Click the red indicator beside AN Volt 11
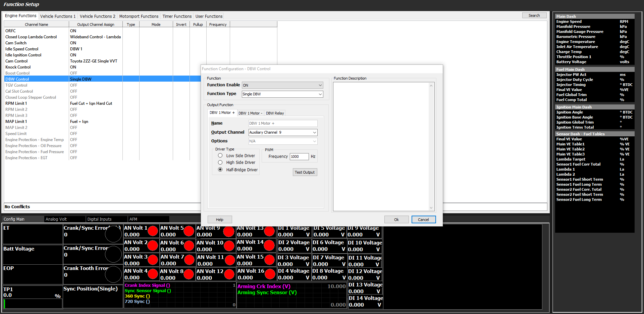 [x=230, y=260]
